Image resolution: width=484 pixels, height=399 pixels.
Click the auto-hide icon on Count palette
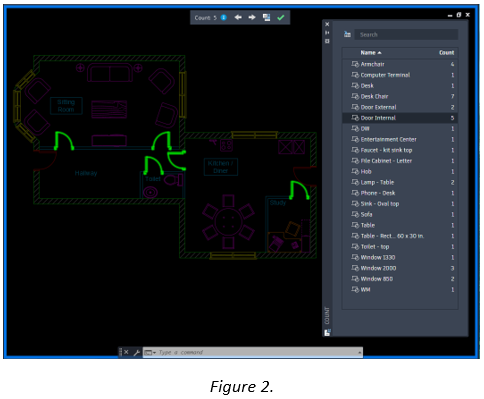coord(327,33)
